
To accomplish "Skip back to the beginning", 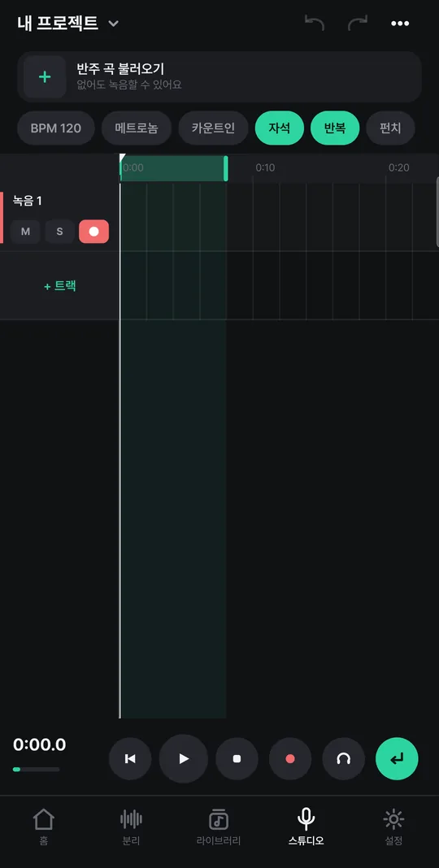I will pos(130,758).
